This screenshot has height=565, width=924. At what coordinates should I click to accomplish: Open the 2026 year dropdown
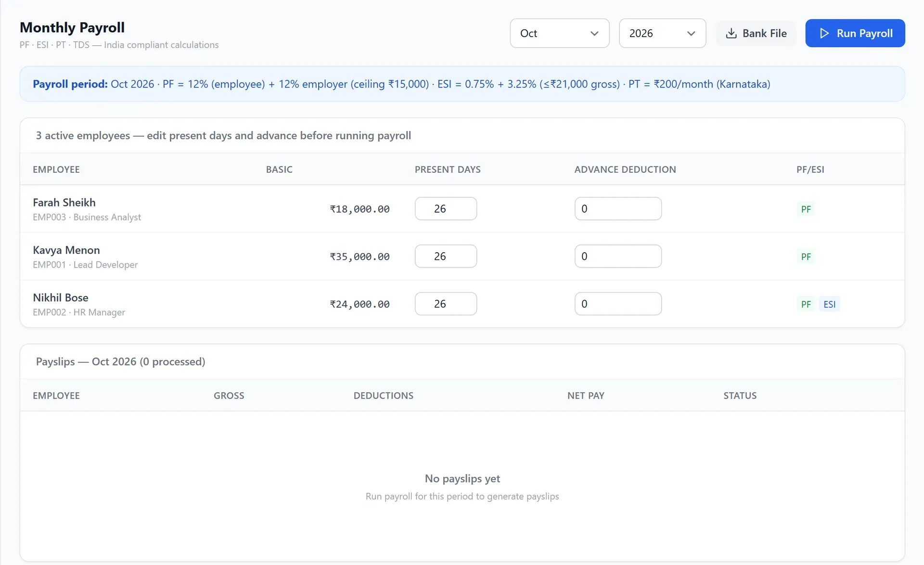[x=662, y=33]
